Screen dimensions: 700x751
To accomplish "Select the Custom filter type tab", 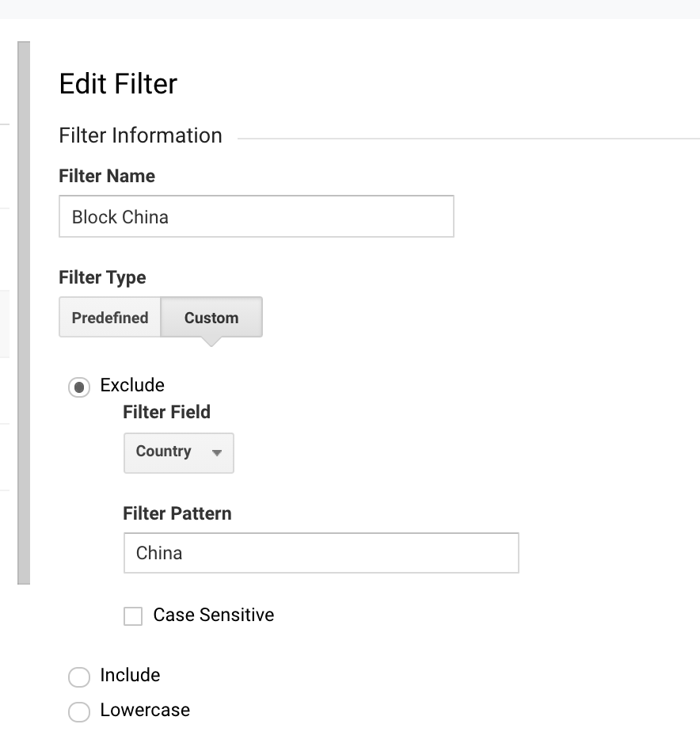I will click(x=211, y=317).
